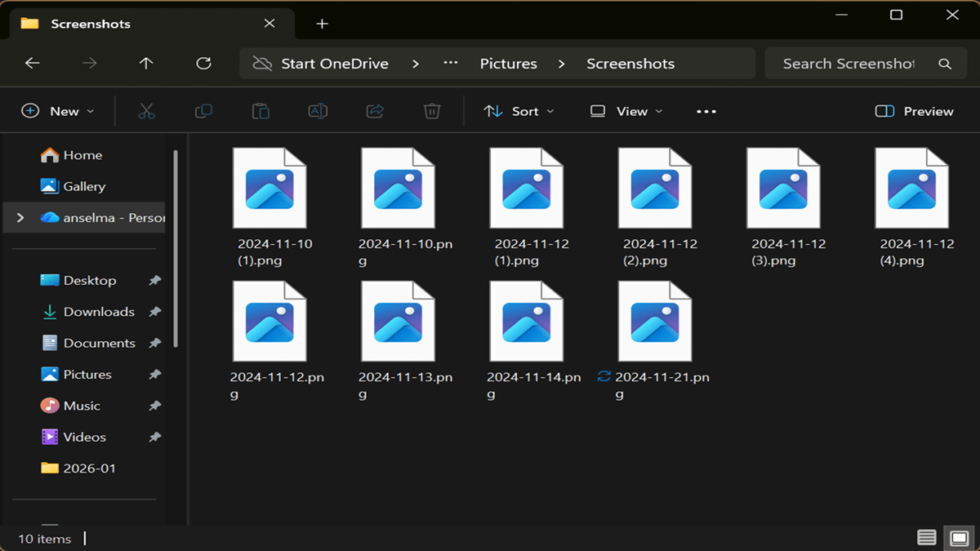Open the See more ellipsis menu
This screenshot has width=980, height=551.
[x=706, y=111]
